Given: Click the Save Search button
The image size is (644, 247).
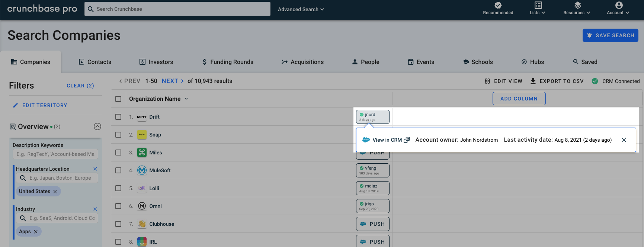Looking at the screenshot, I should click(x=611, y=35).
